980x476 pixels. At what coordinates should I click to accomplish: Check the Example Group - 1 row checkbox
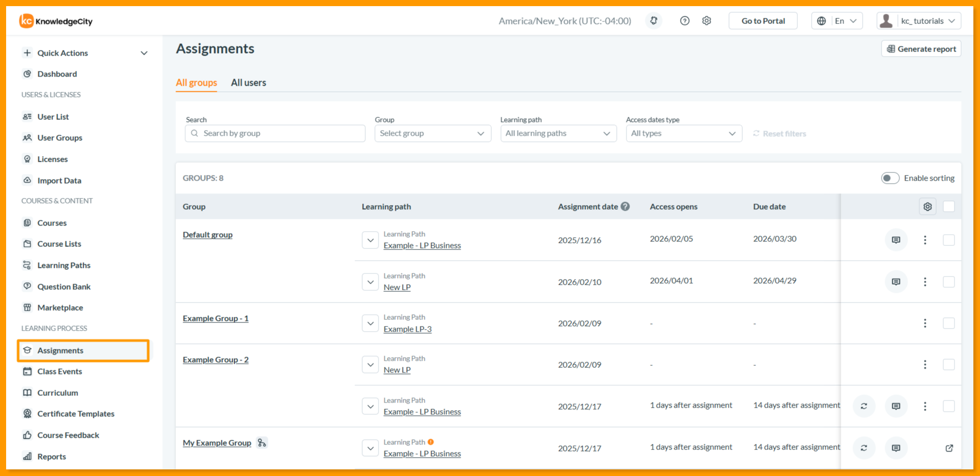click(949, 323)
